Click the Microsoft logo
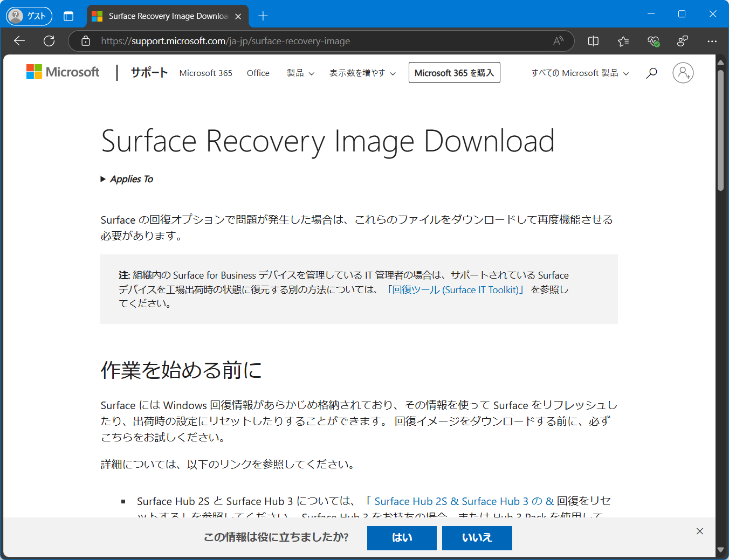This screenshot has height=560, width=729. coord(63,72)
